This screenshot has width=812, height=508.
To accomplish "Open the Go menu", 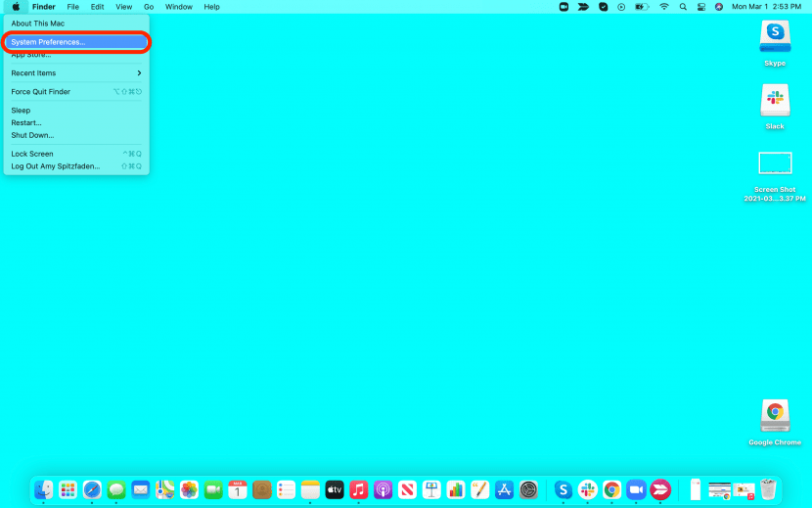I will click(x=149, y=7).
